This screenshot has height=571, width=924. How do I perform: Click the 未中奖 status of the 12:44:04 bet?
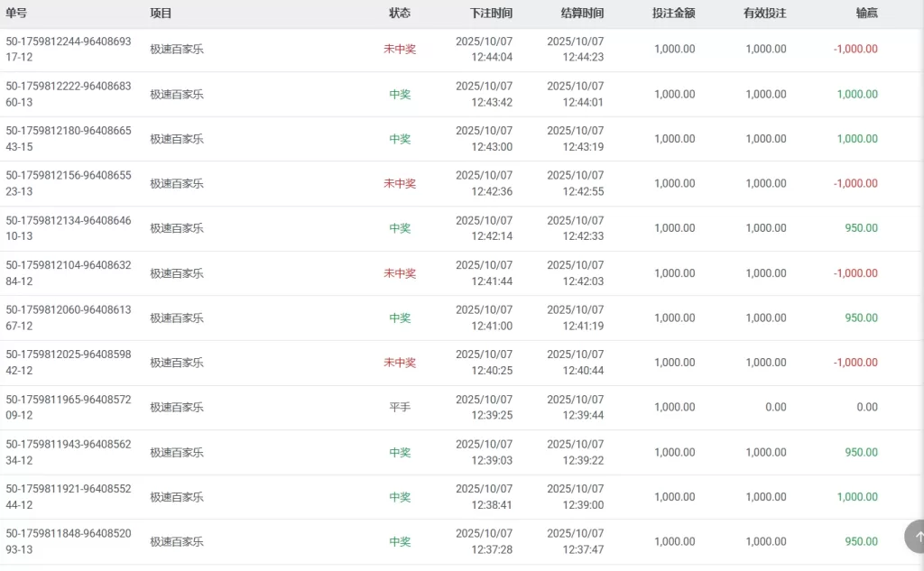coord(399,50)
